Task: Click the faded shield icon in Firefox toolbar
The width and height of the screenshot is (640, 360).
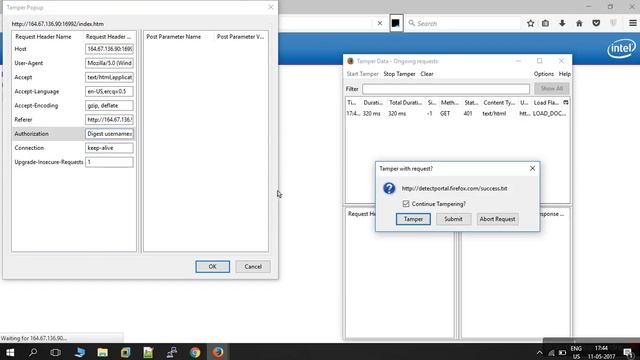Action: (613, 23)
